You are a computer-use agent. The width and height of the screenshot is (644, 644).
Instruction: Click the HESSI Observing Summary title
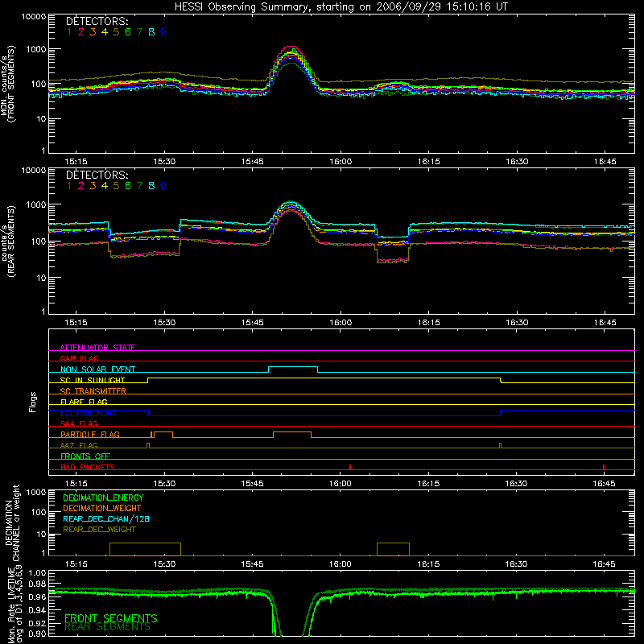point(341,6)
